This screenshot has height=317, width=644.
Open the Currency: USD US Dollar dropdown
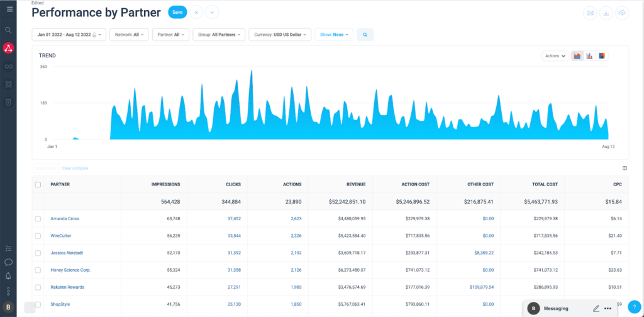(280, 35)
